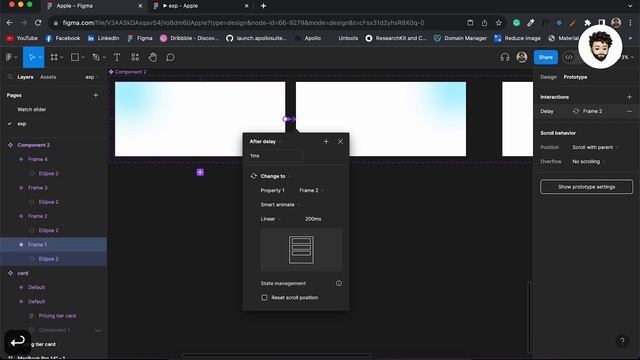Image resolution: width=640 pixels, height=360 pixels.
Task: Open the help question mark button
Action: [x=622, y=341]
